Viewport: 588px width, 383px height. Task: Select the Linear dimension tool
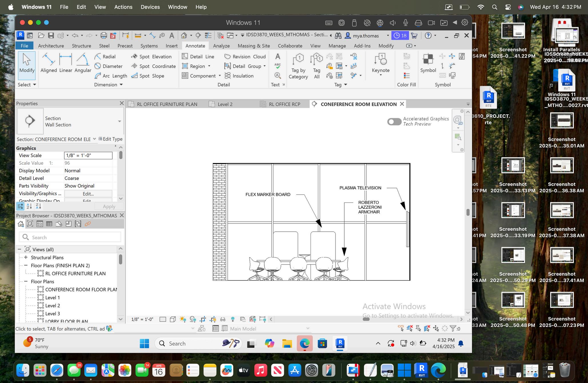coord(66,63)
